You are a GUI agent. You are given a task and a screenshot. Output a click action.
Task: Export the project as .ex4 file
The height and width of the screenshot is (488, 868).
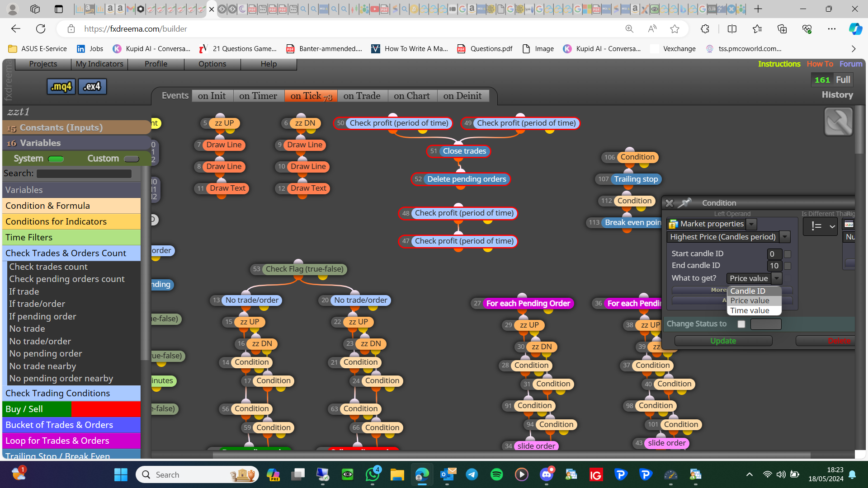tap(92, 86)
